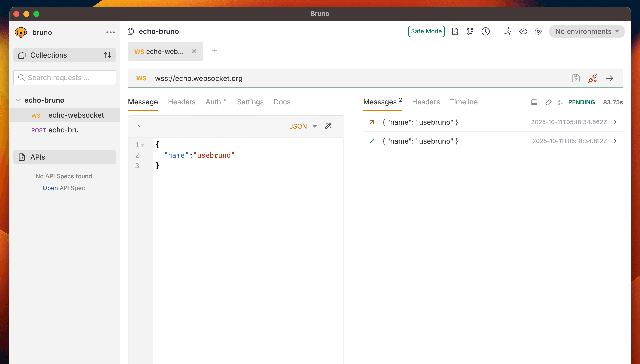Image resolution: width=640 pixels, height=364 pixels.
Task: Toggle the split panel layout icon
Action: [x=534, y=102]
